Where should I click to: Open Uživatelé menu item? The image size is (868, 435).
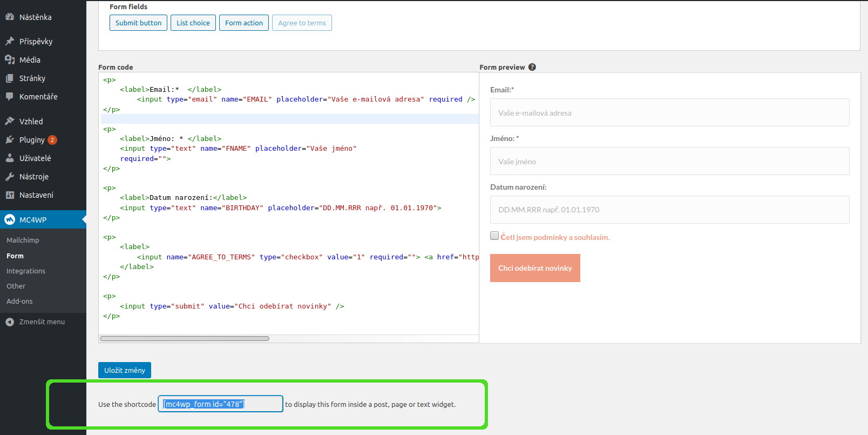point(43,158)
